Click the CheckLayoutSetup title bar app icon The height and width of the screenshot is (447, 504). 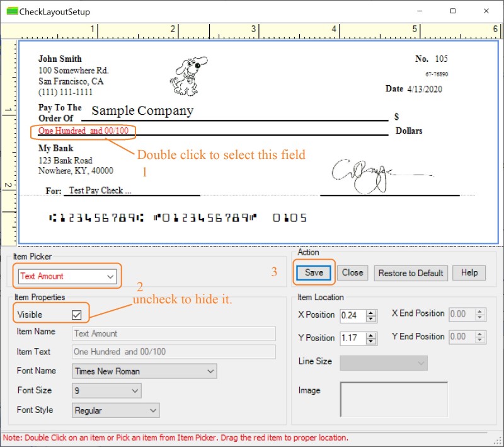[x=11, y=11]
